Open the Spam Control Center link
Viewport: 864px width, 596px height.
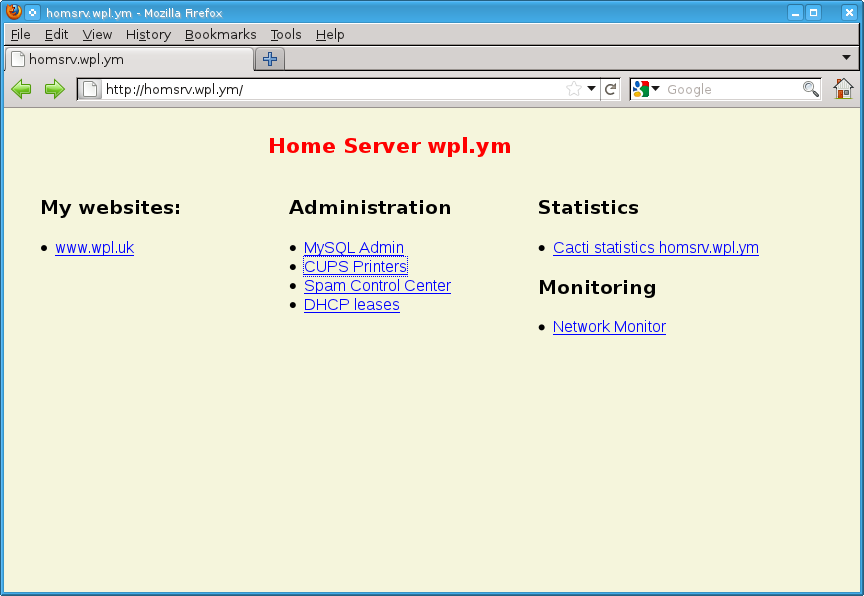[377, 286]
